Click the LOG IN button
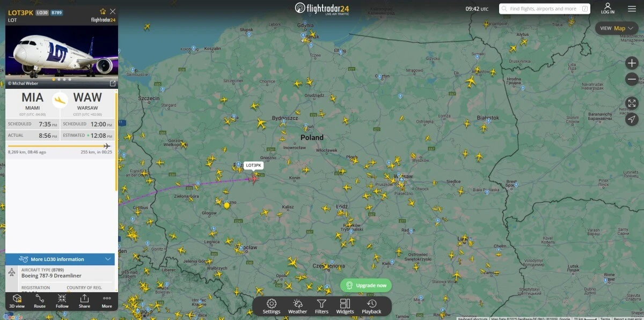The image size is (644, 320). 608,9
